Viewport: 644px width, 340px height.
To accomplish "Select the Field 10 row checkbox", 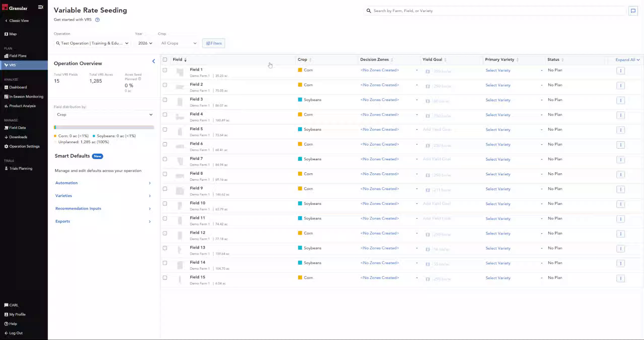I will click(165, 204).
